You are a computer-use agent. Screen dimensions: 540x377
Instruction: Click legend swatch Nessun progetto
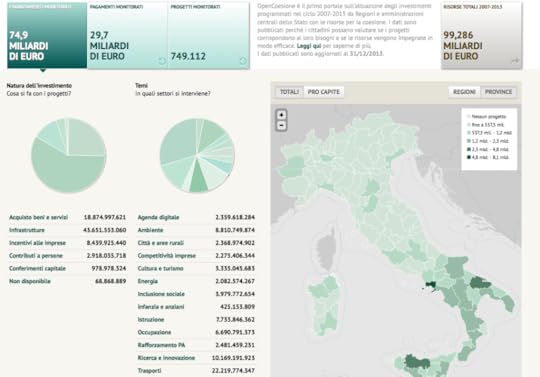click(469, 116)
